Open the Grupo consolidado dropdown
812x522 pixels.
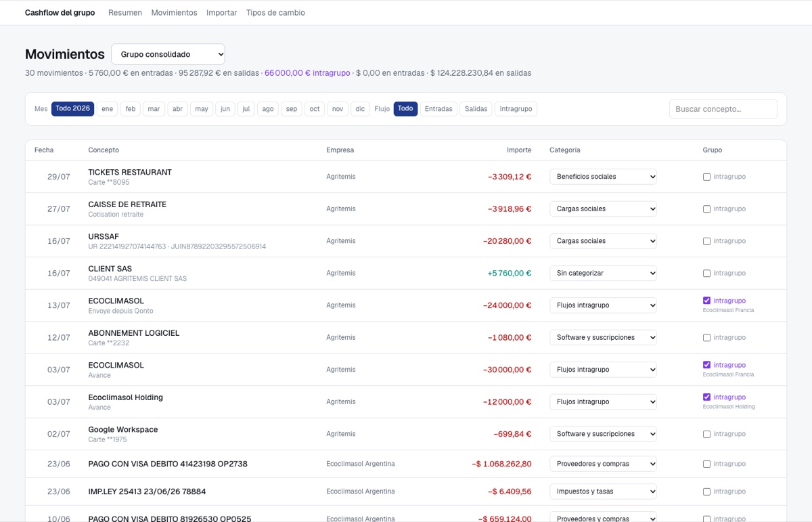pos(168,54)
